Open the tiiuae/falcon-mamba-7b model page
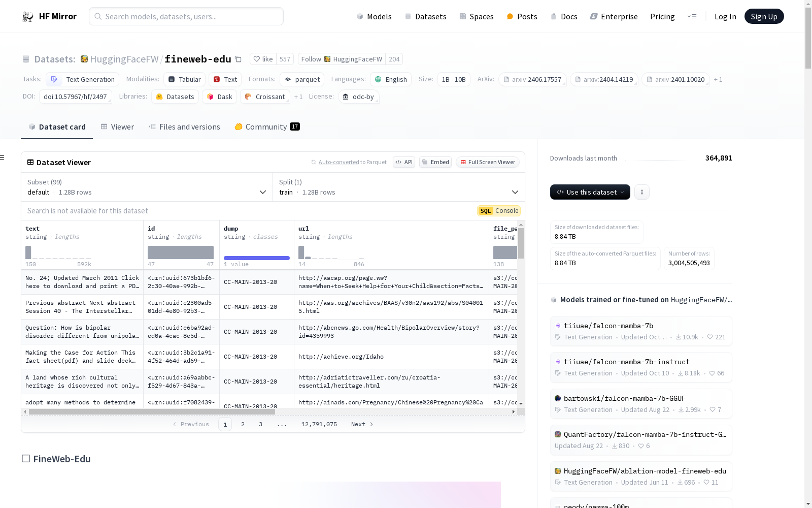 pyautogui.click(x=608, y=326)
